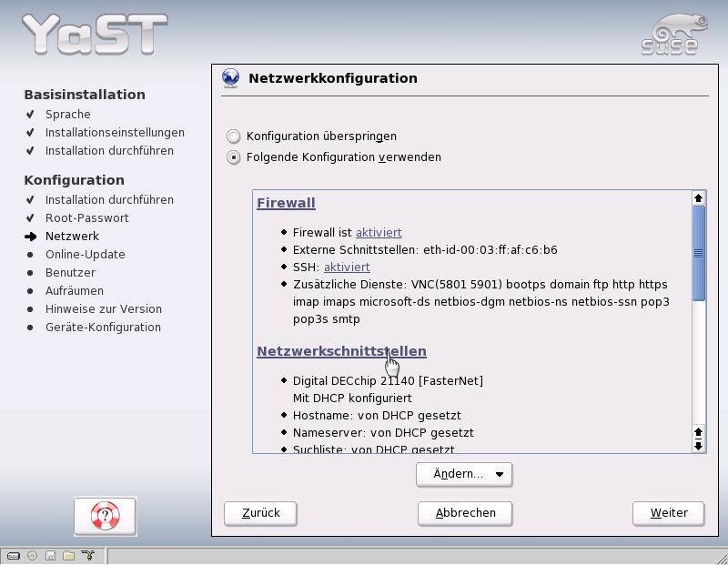Click the bottom scroll down arrow
The height and width of the screenshot is (565, 728).
[x=698, y=446]
